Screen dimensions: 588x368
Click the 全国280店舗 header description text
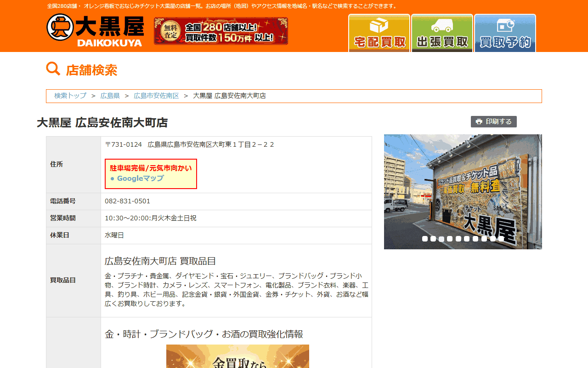(x=222, y=6)
